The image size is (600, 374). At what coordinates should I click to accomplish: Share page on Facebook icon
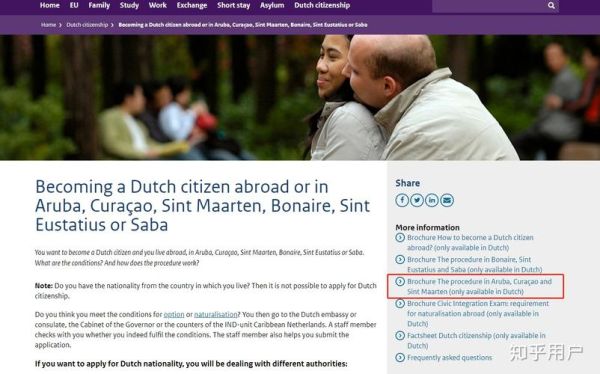point(402,200)
